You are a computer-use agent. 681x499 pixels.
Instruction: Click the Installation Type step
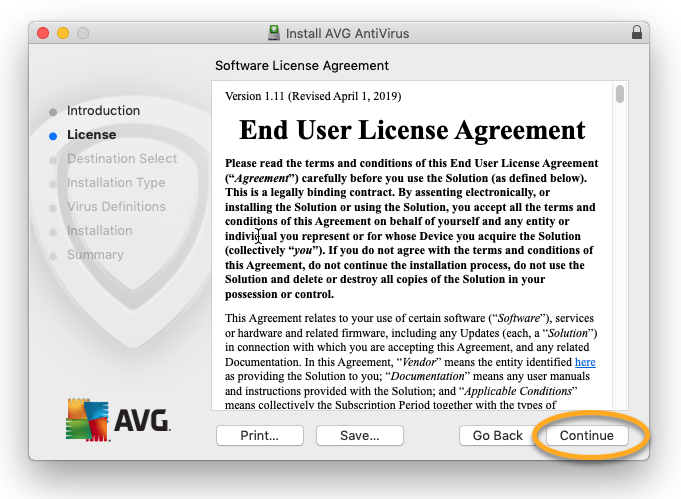pyautogui.click(x=116, y=183)
